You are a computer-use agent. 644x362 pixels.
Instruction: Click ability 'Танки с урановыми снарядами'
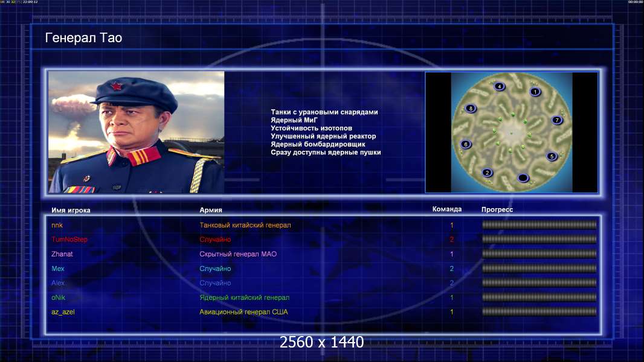coord(324,112)
